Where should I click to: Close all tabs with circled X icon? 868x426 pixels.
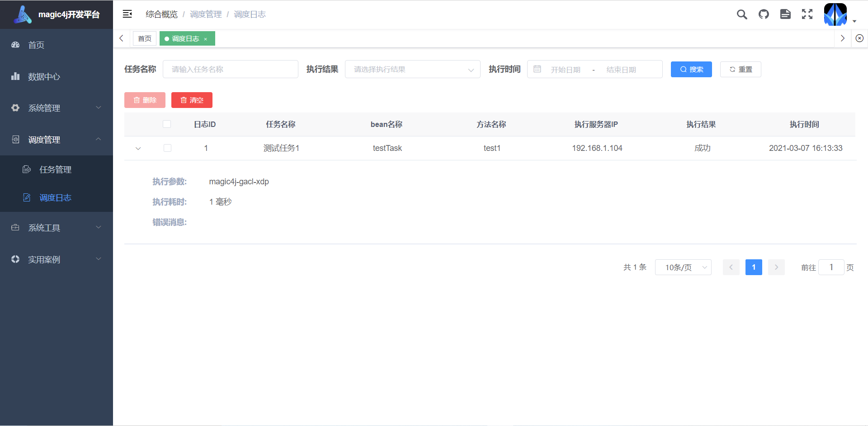click(859, 38)
